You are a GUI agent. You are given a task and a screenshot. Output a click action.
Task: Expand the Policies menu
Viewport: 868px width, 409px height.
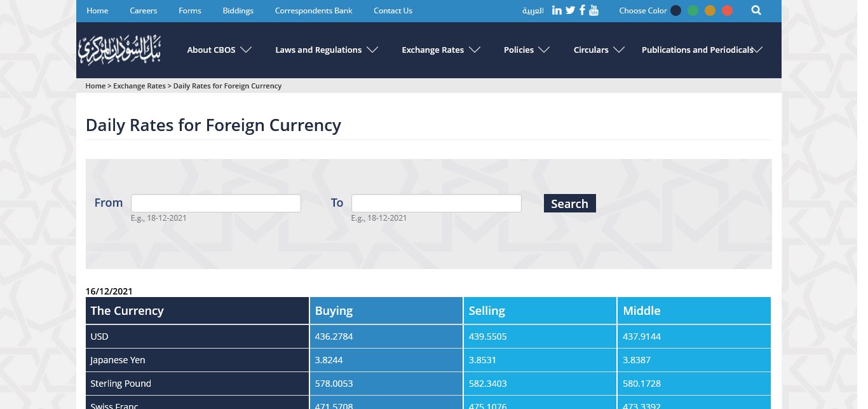click(526, 50)
